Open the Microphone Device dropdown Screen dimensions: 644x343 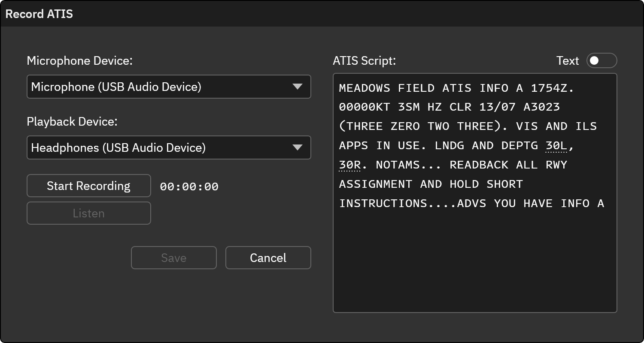point(169,87)
